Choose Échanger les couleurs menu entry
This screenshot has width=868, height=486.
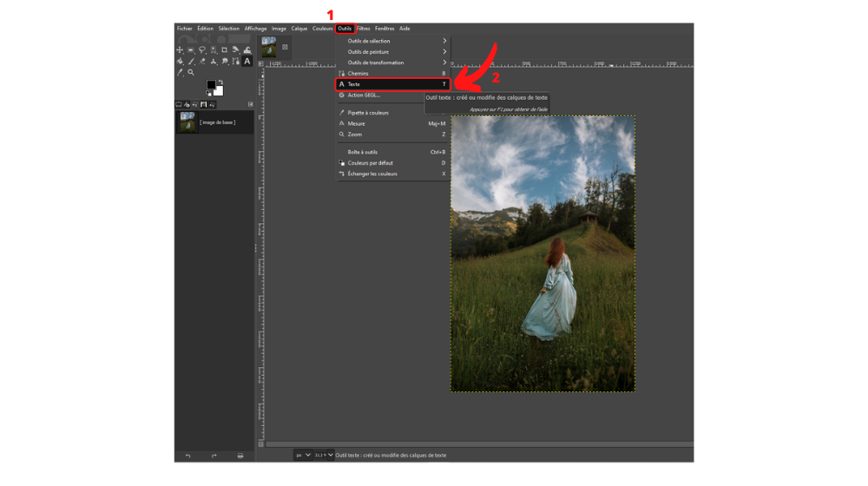point(392,174)
